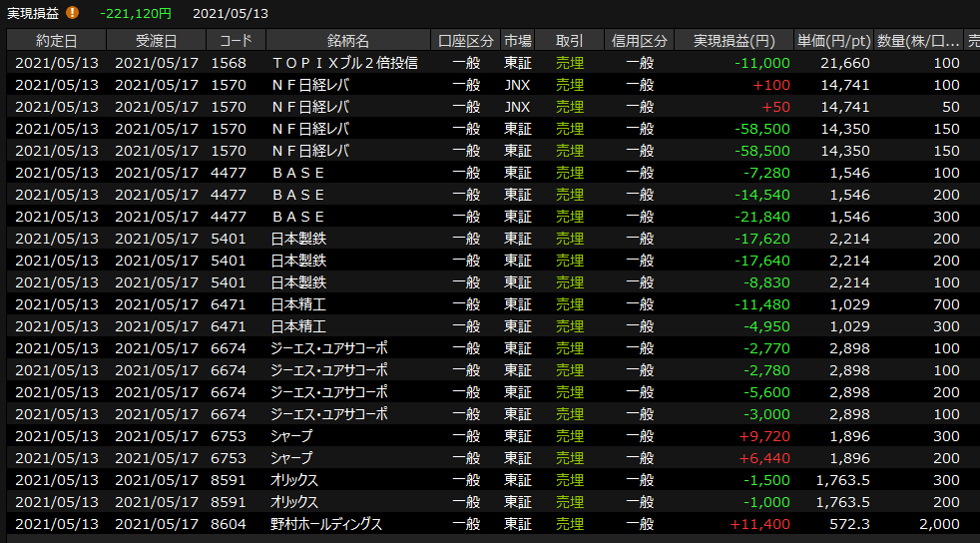Click the orange warning icon beside 実現損益
Image resolution: width=980 pixels, height=543 pixels.
pyautogui.click(x=72, y=13)
